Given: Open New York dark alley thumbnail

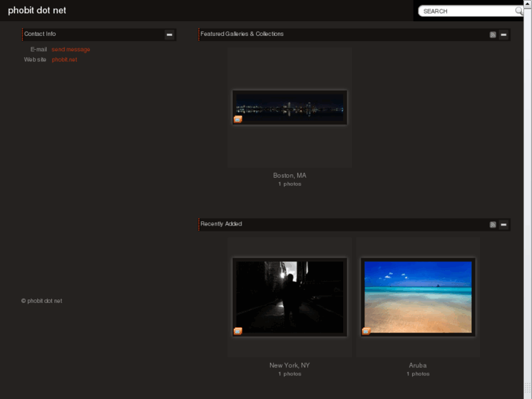Looking at the screenshot, I should click(x=290, y=297).
